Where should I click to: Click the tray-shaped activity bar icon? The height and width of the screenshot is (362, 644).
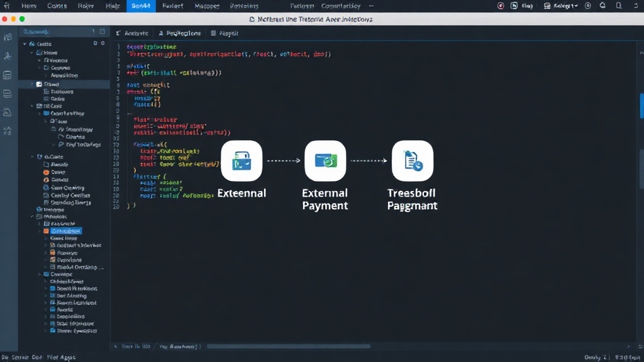(8, 112)
